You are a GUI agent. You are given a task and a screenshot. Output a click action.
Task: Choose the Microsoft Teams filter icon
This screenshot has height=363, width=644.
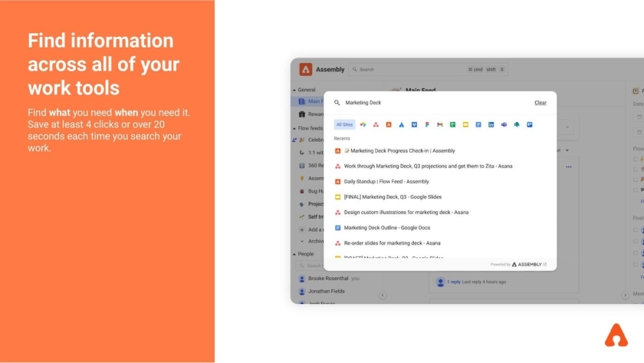tap(504, 124)
